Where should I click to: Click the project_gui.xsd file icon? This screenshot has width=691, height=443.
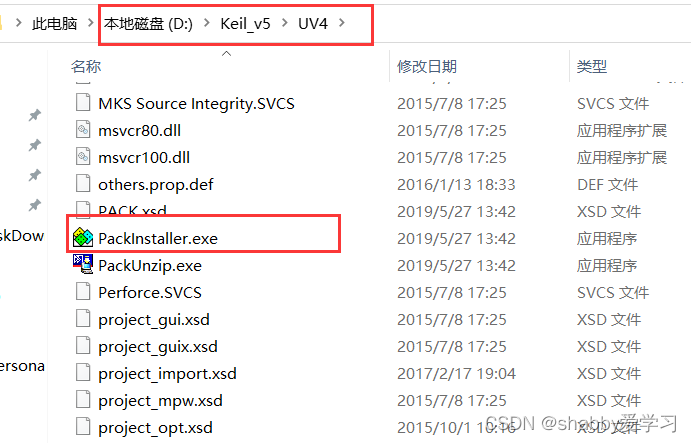(x=83, y=319)
